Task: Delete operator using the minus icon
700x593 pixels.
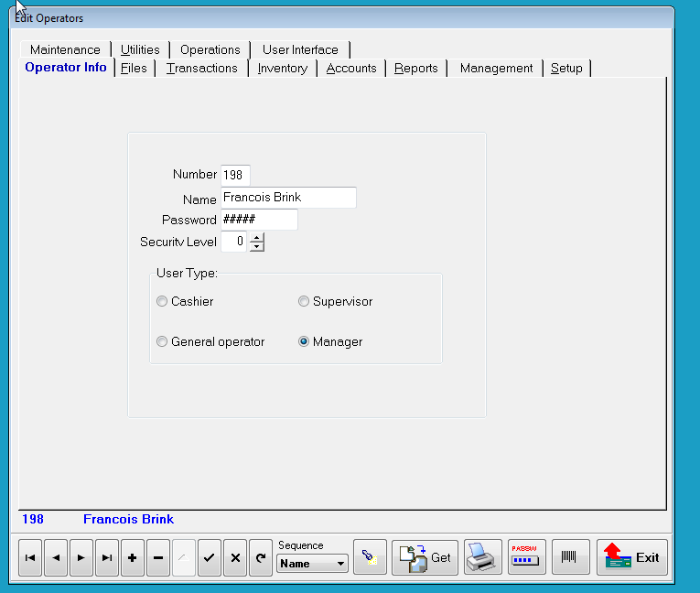Action: (158, 558)
